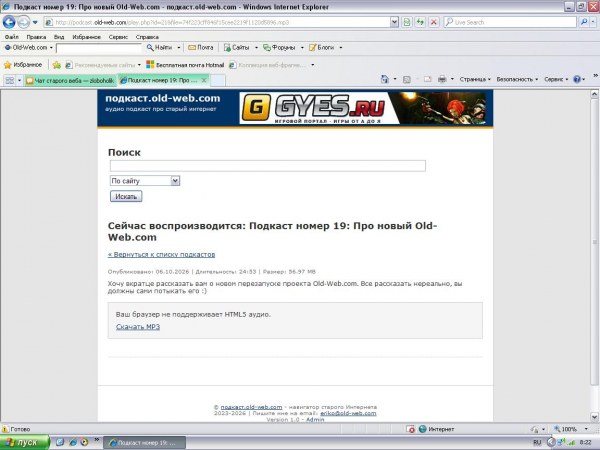The height and width of the screenshot is (450, 600).
Task: Close the Подкаст номер 19 tab
Action: pyautogui.click(x=204, y=80)
